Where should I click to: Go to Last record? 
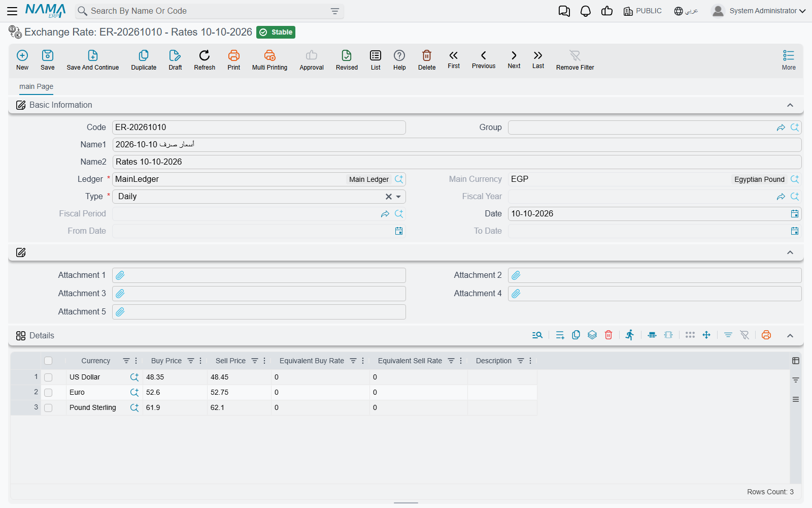pos(538,55)
